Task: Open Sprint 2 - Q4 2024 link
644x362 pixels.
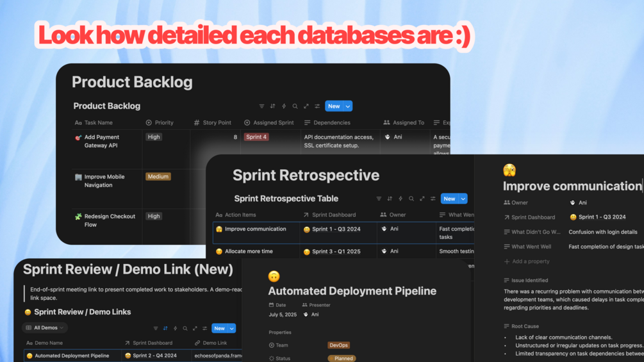Action: point(155,356)
